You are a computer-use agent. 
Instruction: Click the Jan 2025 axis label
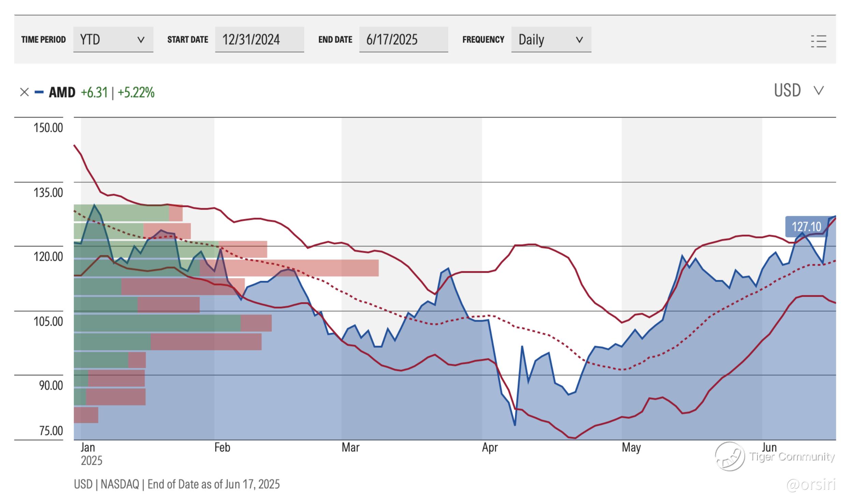click(88, 447)
